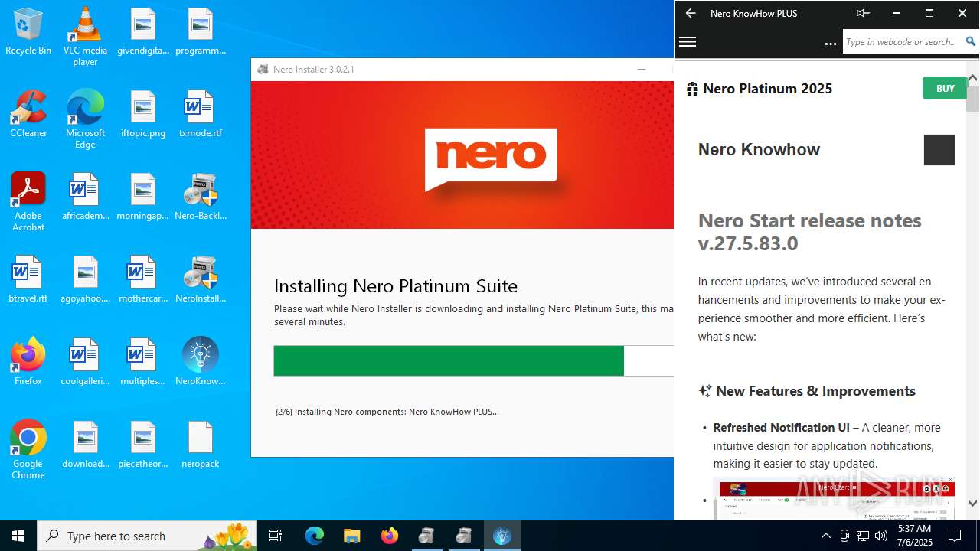The height and width of the screenshot is (551, 980).
Task: Select the programm... file icon
Action: coord(201,31)
